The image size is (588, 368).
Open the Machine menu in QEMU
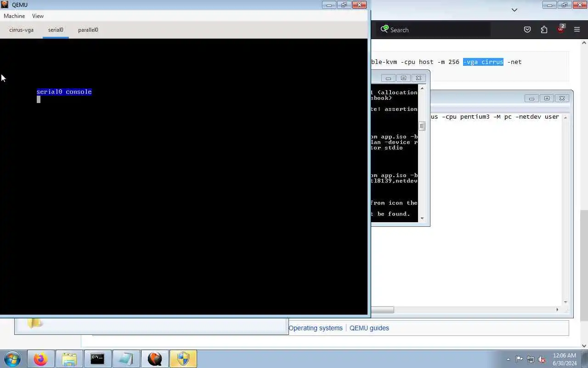point(14,16)
